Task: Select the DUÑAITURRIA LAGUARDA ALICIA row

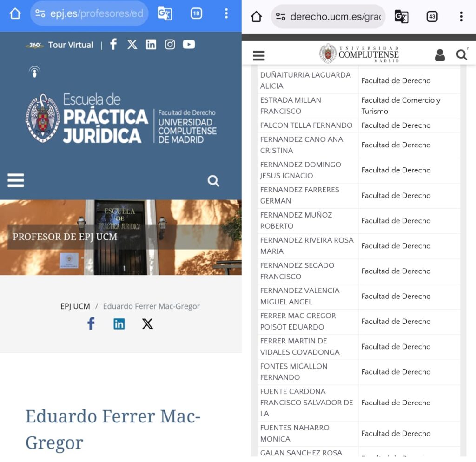Action: point(358,81)
